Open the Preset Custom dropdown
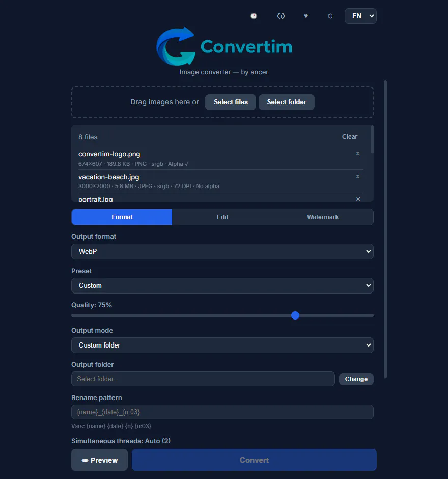448x479 pixels. click(222, 286)
